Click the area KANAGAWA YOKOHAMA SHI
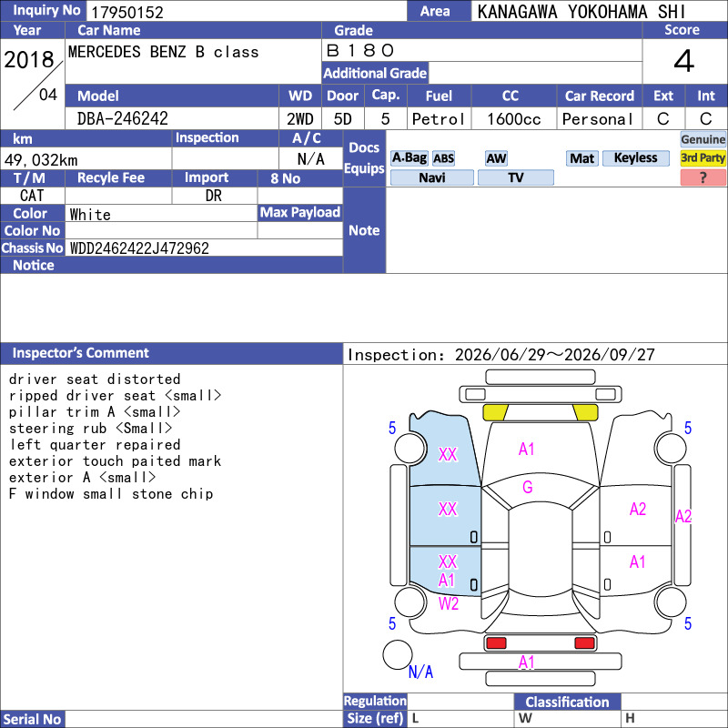The image size is (728, 728). 581,12
